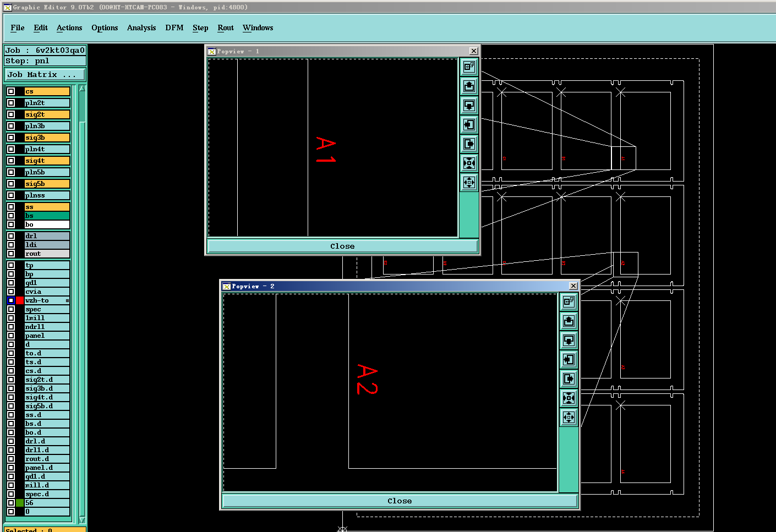The image size is (776, 532).
Task: Close the Popview 2 window with X
Action: [573, 286]
